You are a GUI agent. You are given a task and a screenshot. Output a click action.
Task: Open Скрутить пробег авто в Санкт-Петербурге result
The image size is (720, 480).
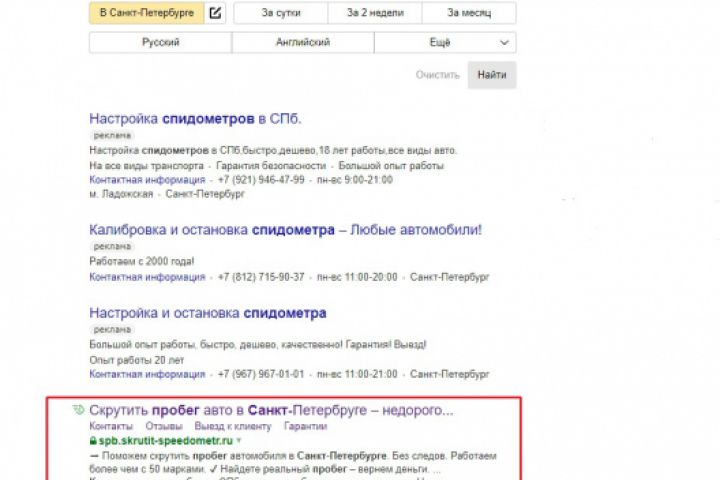(x=271, y=410)
